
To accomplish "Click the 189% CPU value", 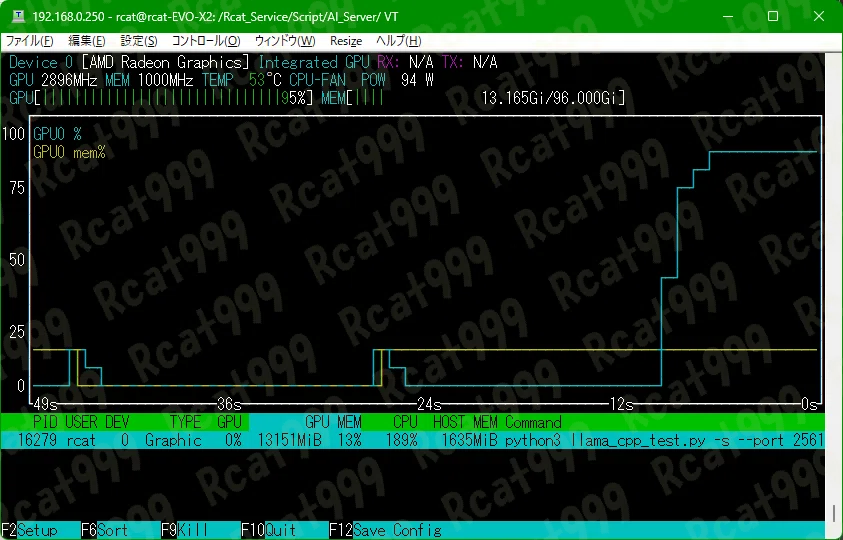I will click(401, 440).
